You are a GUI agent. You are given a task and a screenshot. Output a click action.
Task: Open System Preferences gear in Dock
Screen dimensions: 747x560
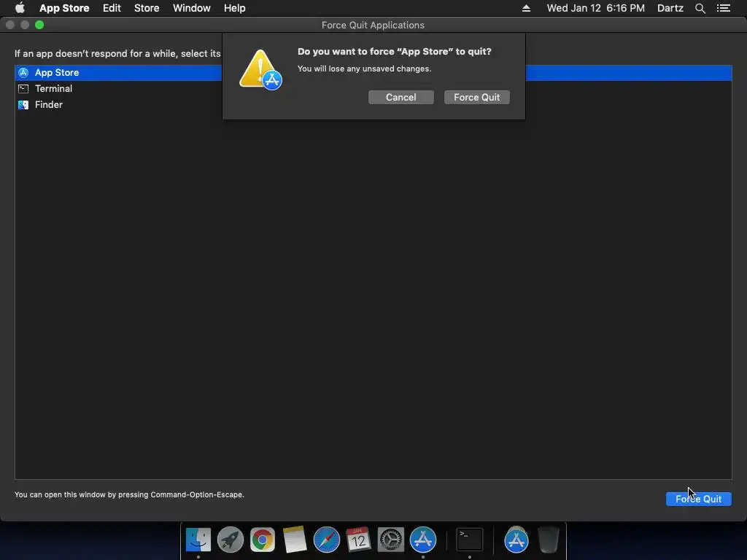click(x=391, y=540)
